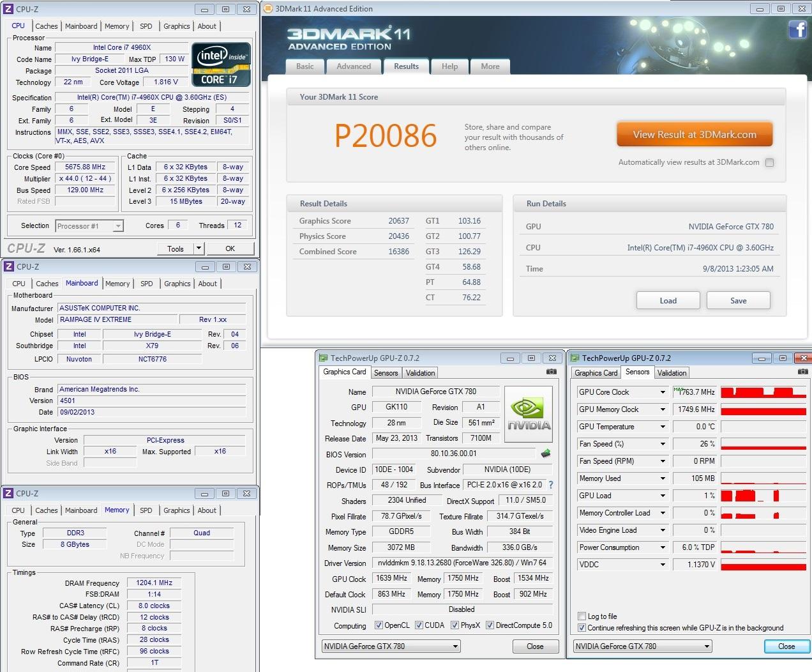The image size is (812, 672).
Task: Expand the Power Consumption sensor dropdown
Action: [x=663, y=547]
